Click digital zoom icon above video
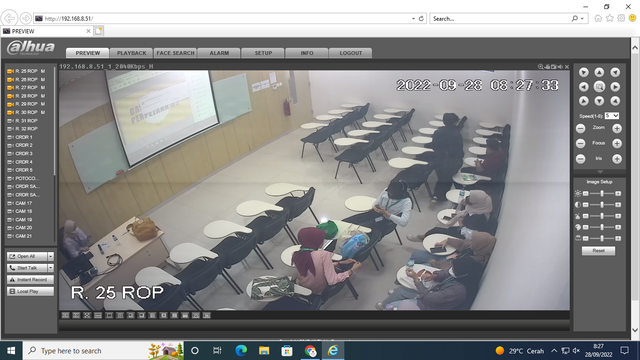The height and width of the screenshot is (360, 640). click(x=540, y=67)
